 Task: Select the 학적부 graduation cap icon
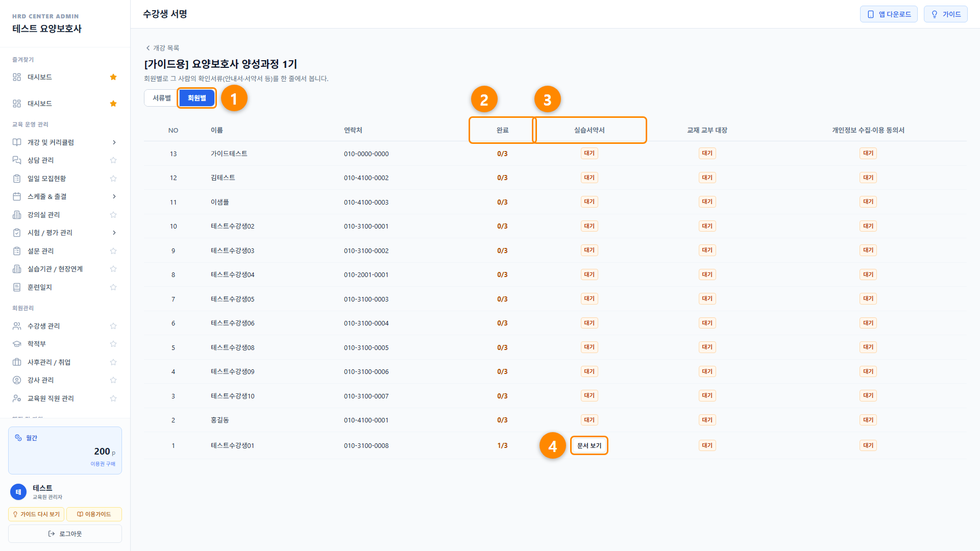point(17,344)
